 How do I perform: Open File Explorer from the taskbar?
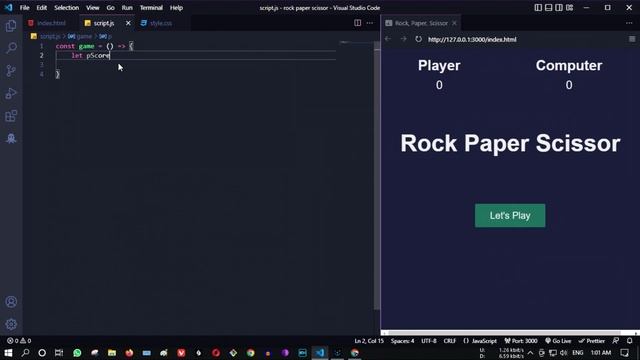pyautogui.click(x=111, y=353)
